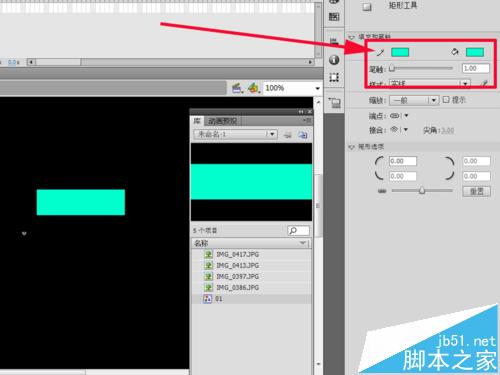Click the new library panel icon
This screenshot has width=500, height=375.
(303, 135)
